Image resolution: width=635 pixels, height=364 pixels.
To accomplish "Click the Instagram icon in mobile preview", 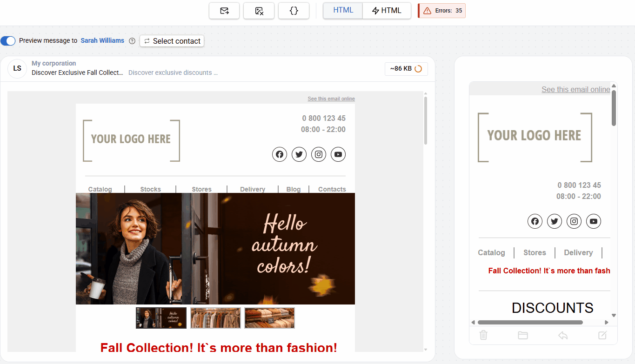I will tap(574, 221).
